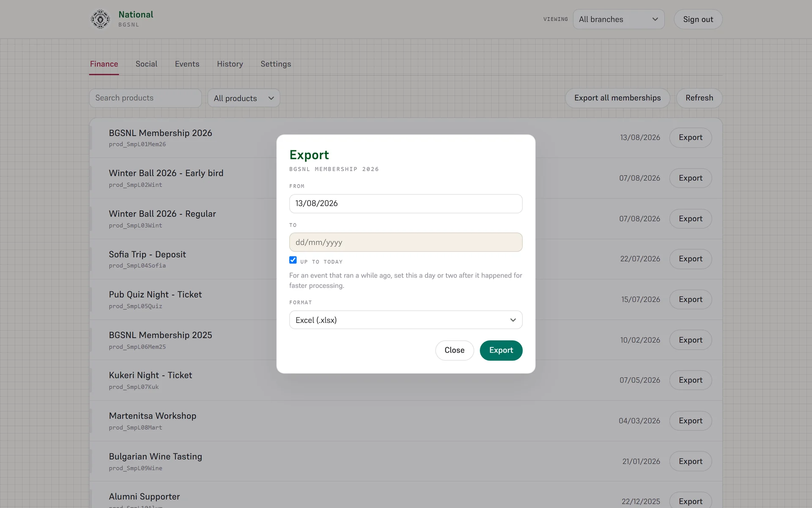The height and width of the screenshot is (508, 812).
Task: Open the Settings tab
Action: point(276,64)
